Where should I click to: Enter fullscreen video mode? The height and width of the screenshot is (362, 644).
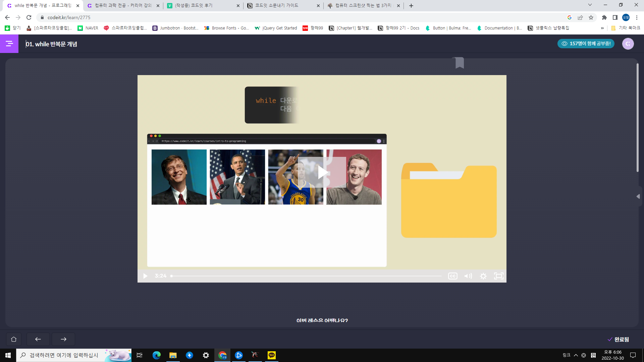tap(499, 276)
